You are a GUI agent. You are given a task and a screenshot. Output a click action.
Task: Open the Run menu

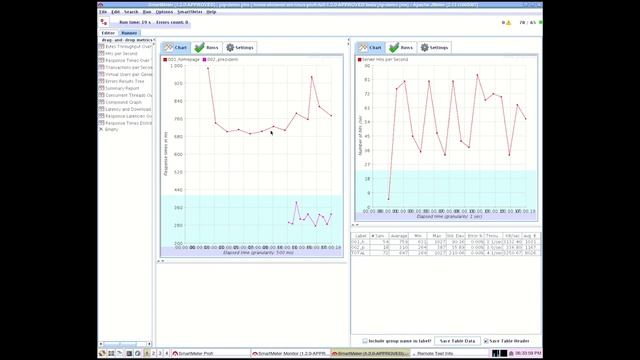click(x=147, y=12)
